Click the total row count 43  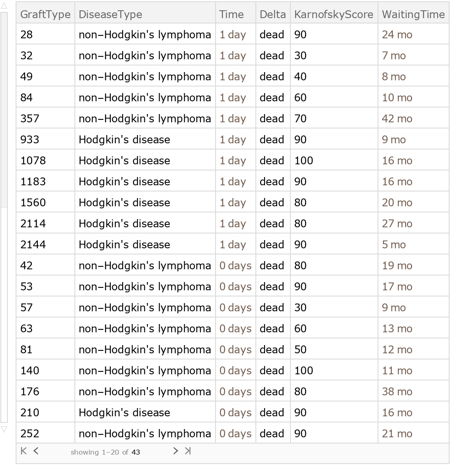136,452
